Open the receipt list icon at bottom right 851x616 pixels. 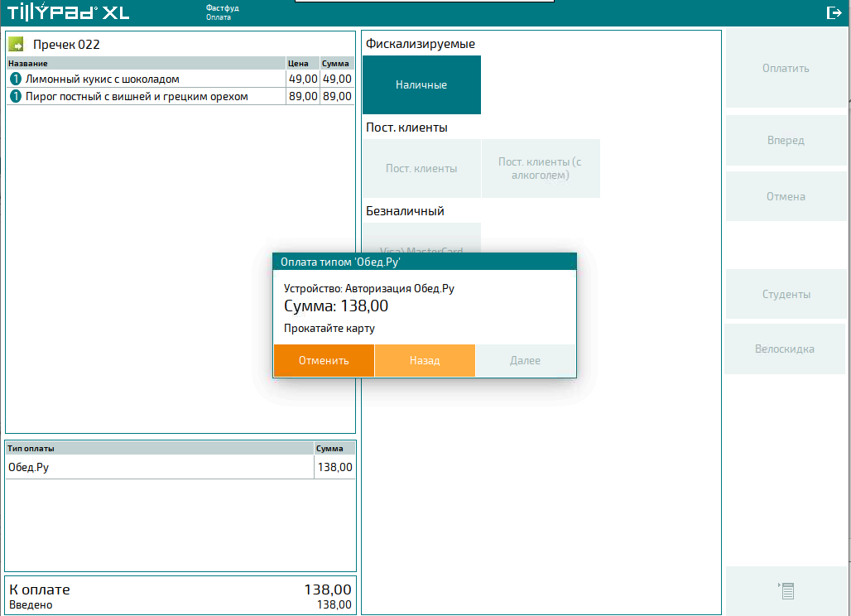[786, 590]
